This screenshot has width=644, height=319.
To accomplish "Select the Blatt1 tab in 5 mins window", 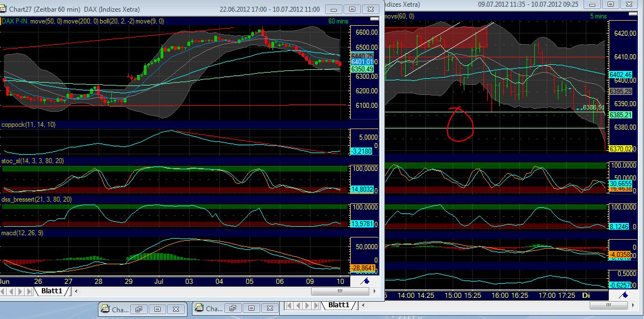I will tap(339, 304).
